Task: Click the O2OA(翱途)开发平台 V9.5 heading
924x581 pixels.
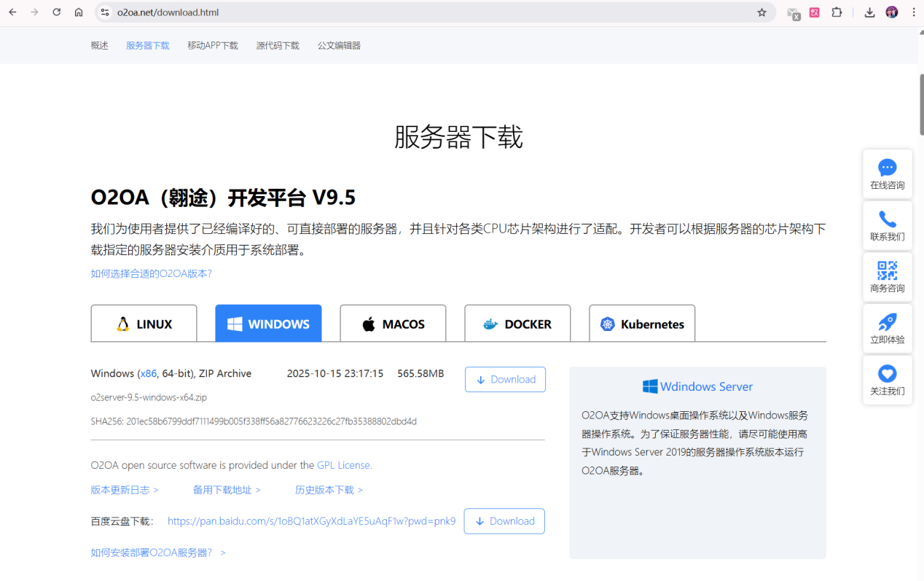Action: 223,198
